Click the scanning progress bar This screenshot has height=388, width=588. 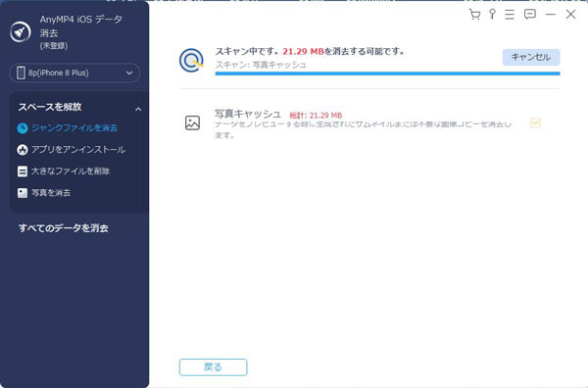pyautogui.click(x=387, y=73)
